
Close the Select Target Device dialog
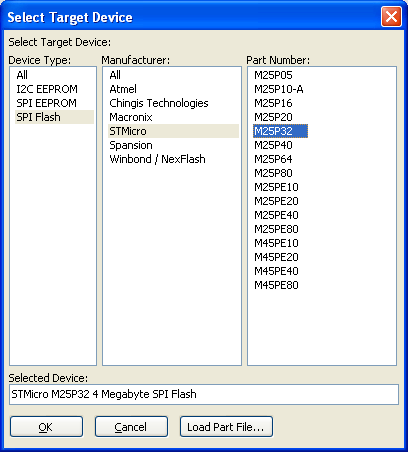pos(391,16)
